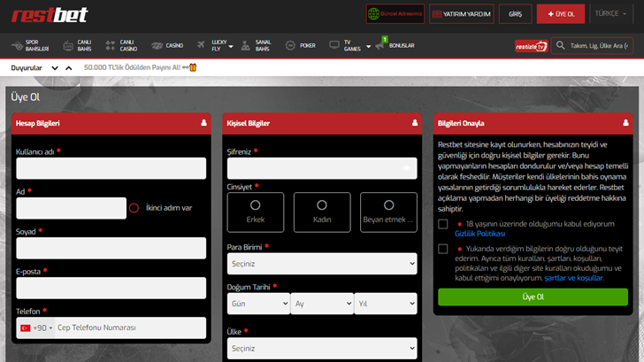Click the Hesap Bilgileri user icon
The image size is (644, 362).
point(203,123)
